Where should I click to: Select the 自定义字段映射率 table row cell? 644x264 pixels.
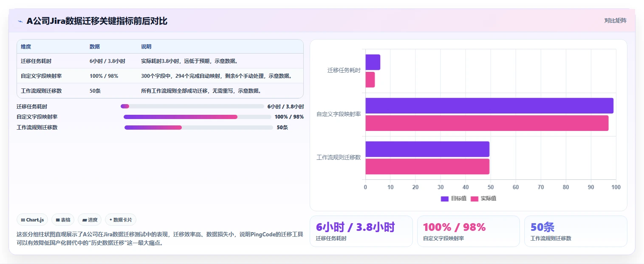tap(41, 76)
